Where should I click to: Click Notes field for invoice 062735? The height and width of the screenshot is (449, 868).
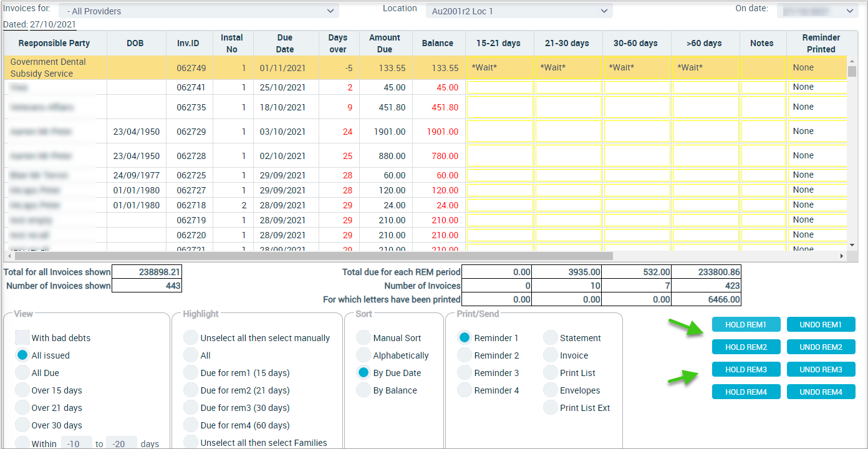[763, 107]
